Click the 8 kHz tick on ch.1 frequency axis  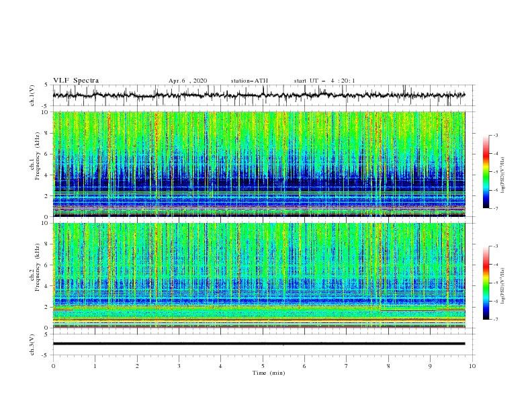[47, 133]
